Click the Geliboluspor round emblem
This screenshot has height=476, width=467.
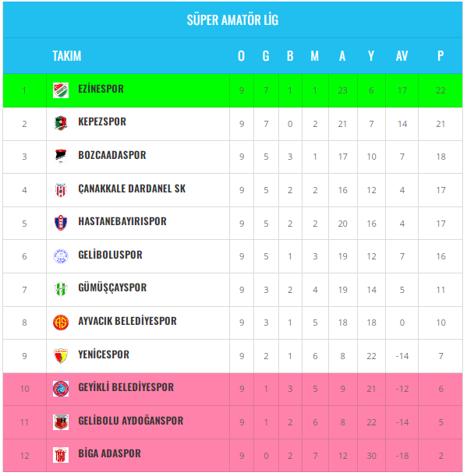coord(61,256)
